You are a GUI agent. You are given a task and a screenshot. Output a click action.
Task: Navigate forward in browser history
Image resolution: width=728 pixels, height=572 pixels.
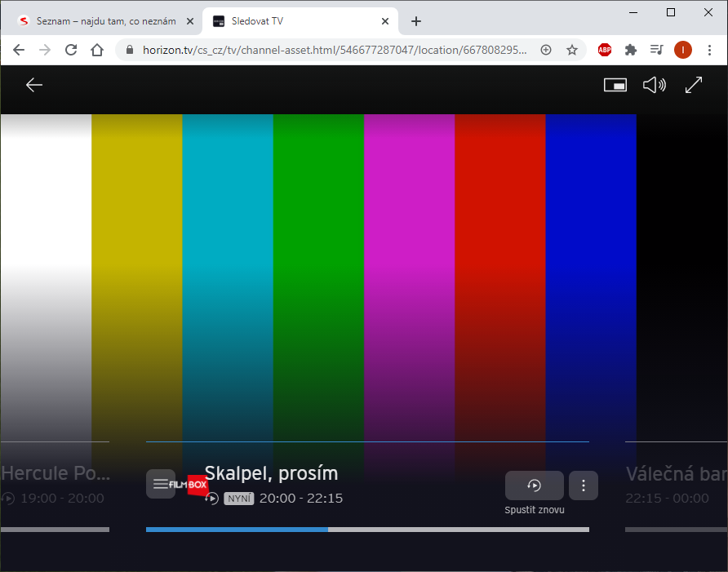45,50
